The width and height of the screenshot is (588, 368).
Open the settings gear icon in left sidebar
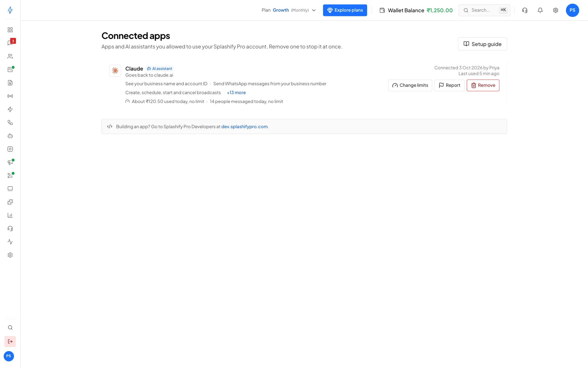coord(10,255)
